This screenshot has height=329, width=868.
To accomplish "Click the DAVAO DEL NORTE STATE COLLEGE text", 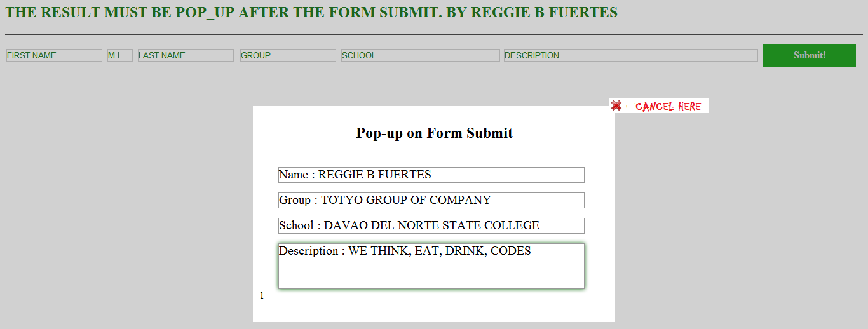I will [x=431, y=225].
